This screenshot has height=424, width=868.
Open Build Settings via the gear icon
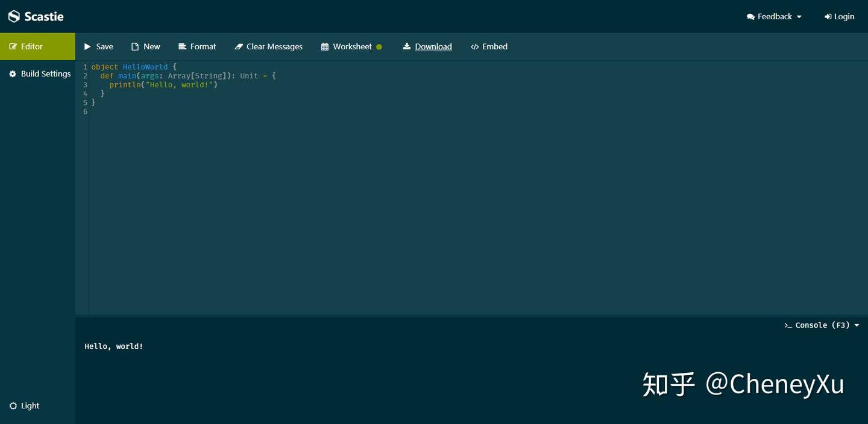(x=12, y=73)
